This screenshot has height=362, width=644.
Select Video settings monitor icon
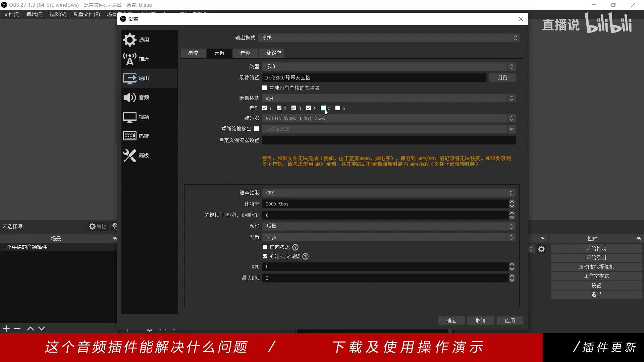129,117
